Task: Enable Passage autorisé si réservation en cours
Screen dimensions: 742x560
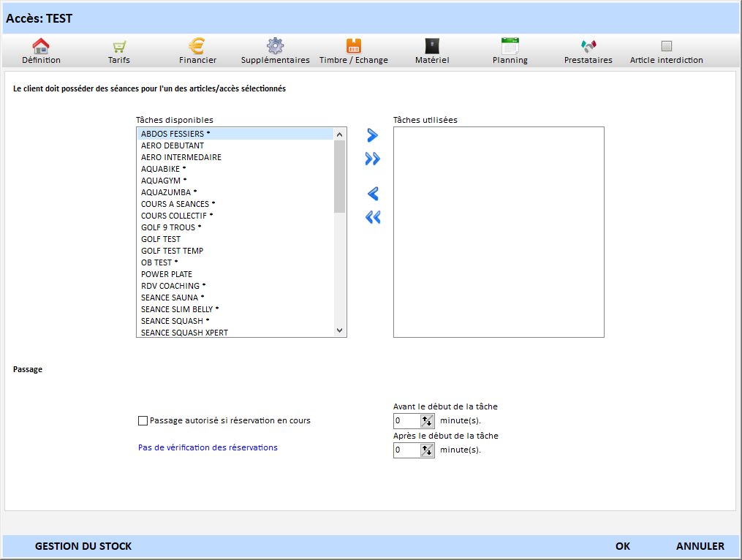Action: coord(143,420)
